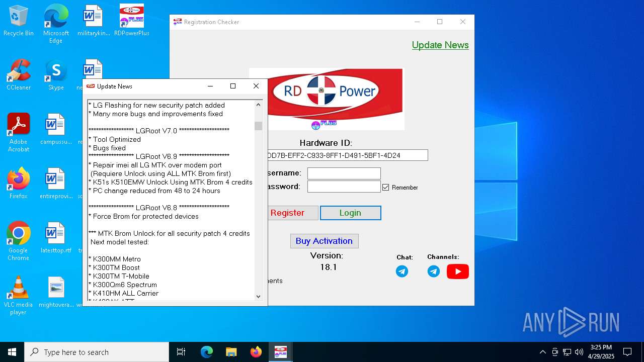Click the Hardware ID field
This screenshot has width=644, height=362.
[x=348, y=155]
